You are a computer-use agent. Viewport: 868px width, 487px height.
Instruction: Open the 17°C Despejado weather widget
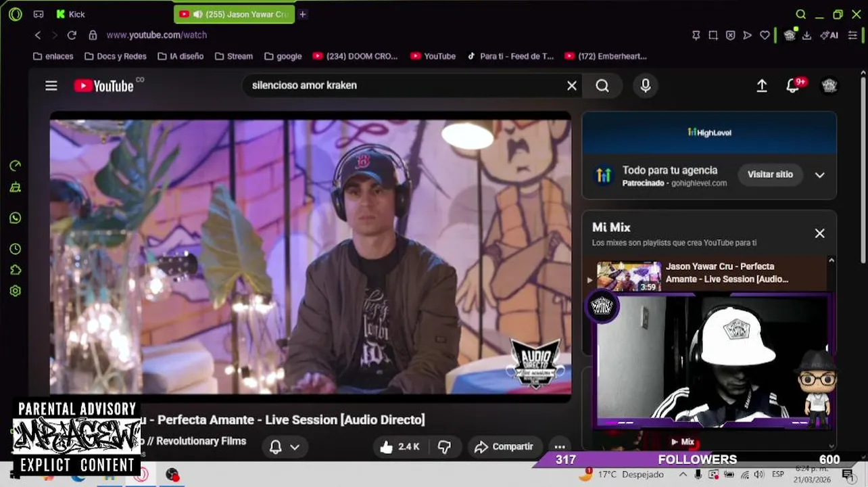[x=621, y=475]
